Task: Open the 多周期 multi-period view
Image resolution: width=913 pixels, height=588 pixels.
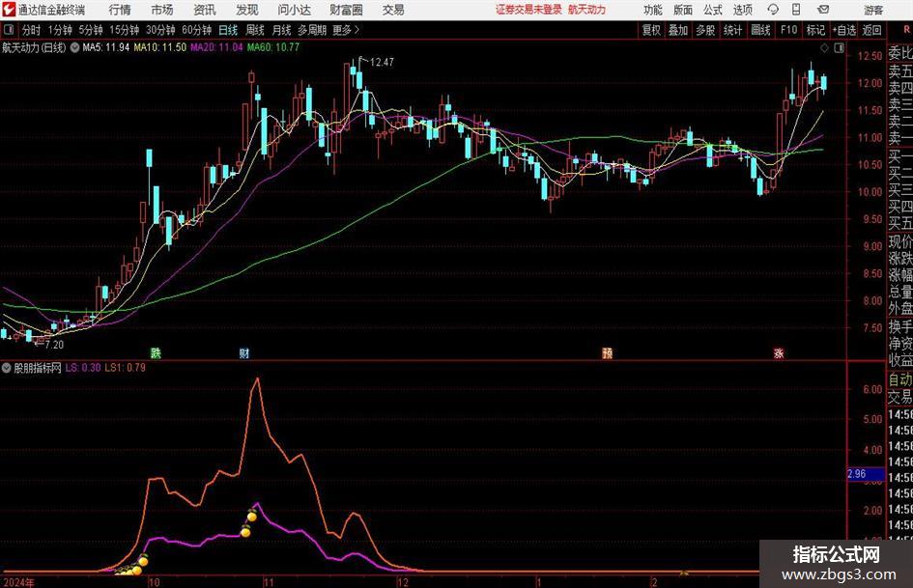Action: coord(312,30)
